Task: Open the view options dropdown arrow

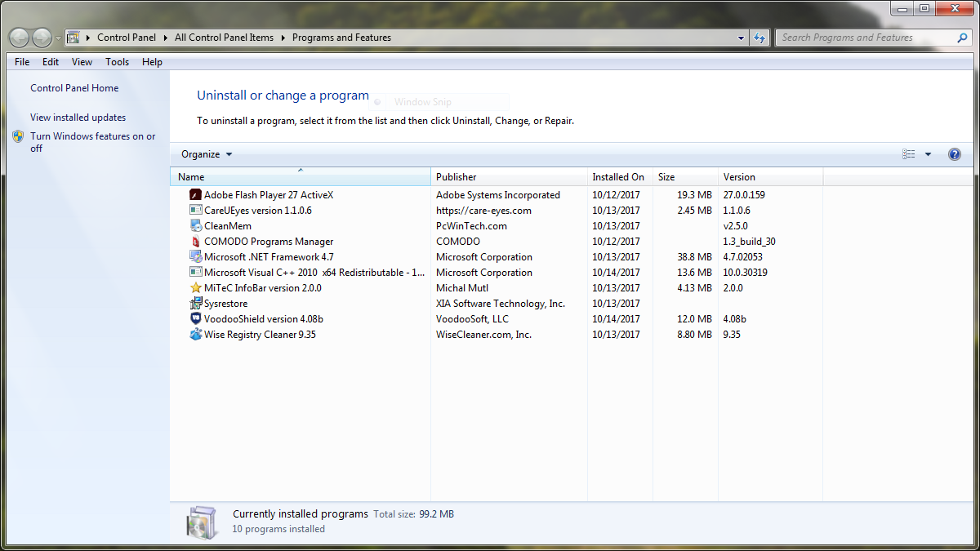Action: [928, 154]
